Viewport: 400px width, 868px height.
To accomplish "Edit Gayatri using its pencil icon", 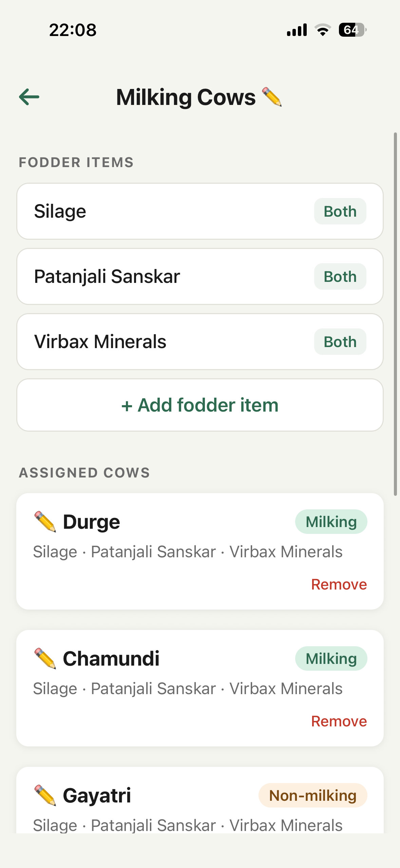I will coord(45,795).
